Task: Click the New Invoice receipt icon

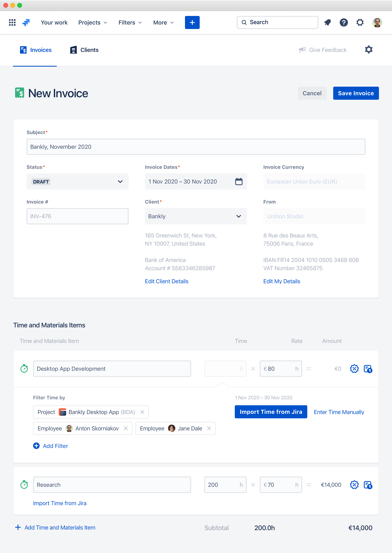Action: [20, 93]
